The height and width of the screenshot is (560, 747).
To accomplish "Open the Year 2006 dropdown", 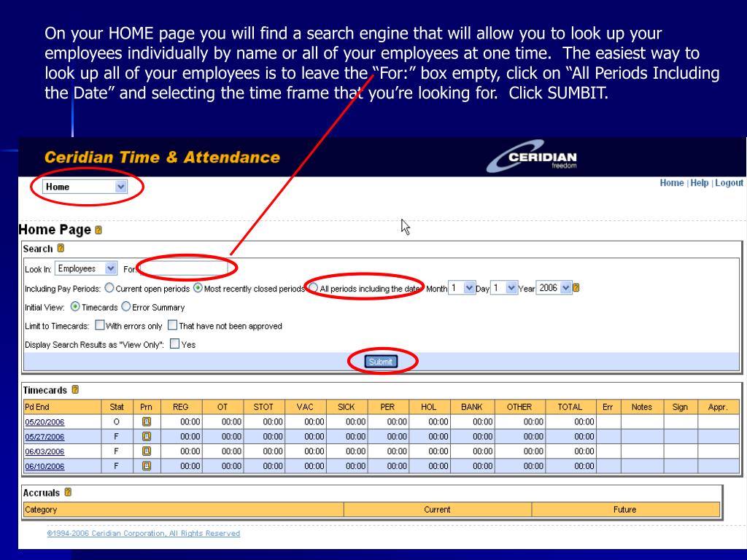I will click(554, 288).
